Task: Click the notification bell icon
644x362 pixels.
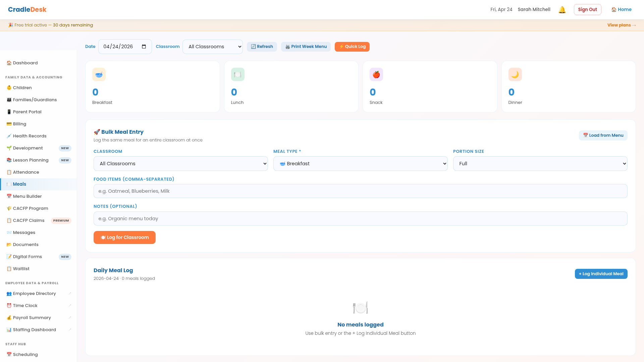Action: tap(562, 10)
